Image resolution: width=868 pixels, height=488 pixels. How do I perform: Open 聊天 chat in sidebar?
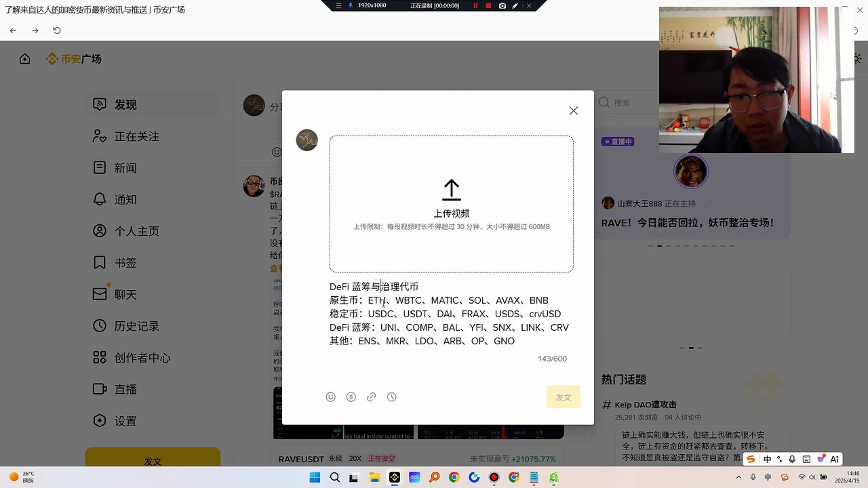pyautogui.click(x=153, y=294)
